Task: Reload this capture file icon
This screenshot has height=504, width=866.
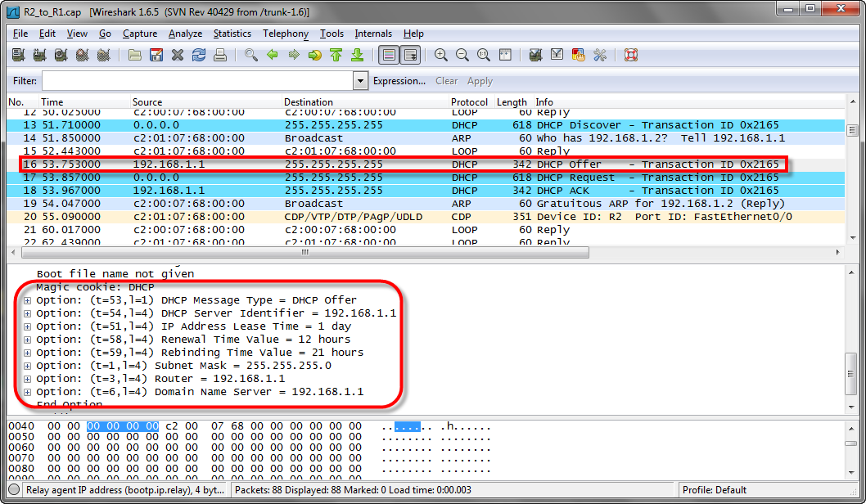Action: coord(199,55)
